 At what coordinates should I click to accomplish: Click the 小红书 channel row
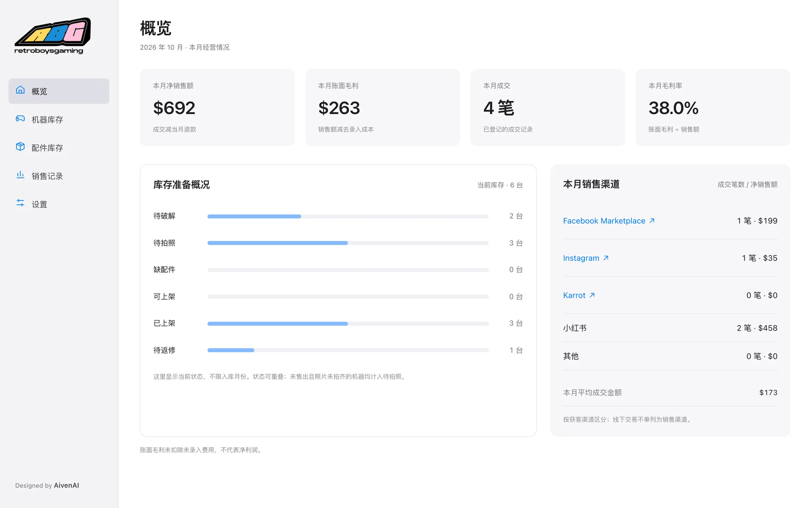(x=670, y=328)
